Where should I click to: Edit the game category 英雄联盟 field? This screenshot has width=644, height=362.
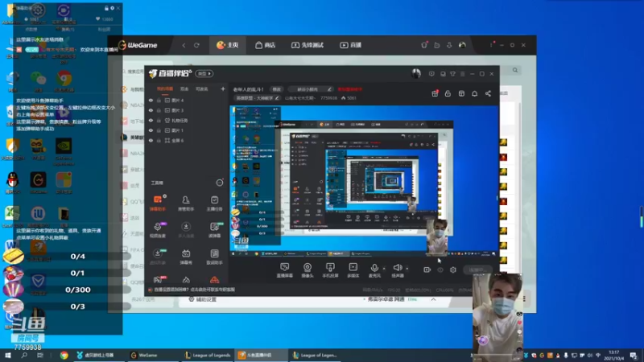[257, 98]
